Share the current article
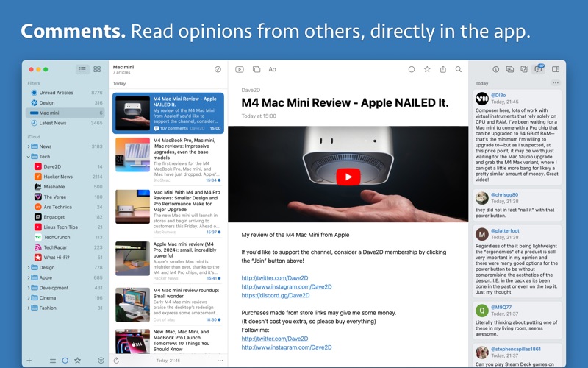 [x=443, y=69]
